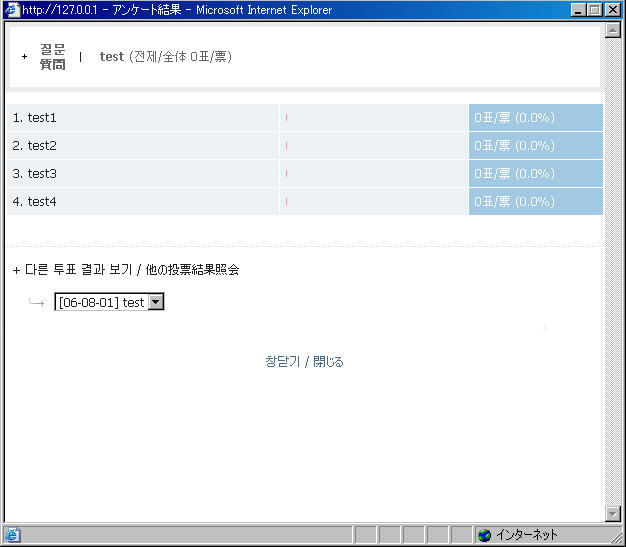Click the vote count cell for test2
The image size is (626, 547).
[x=536, y=146]
